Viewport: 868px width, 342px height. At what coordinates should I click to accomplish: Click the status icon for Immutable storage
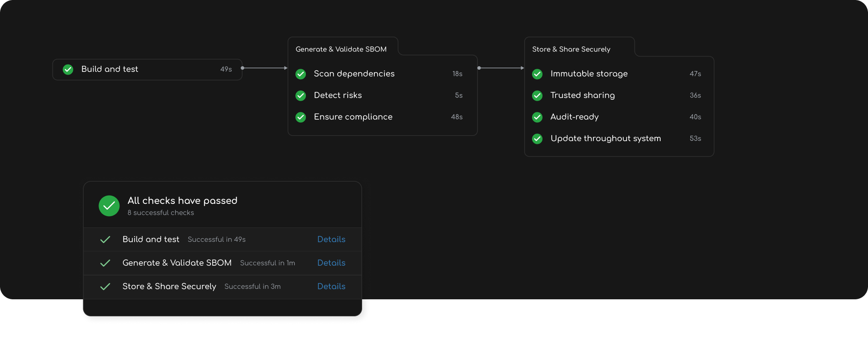[537, 74]
